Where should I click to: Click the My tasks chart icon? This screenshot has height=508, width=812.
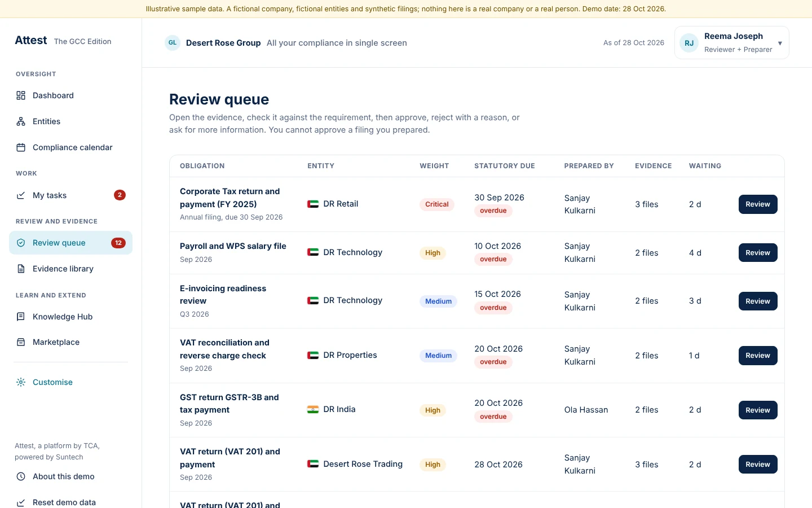(21, 195)
